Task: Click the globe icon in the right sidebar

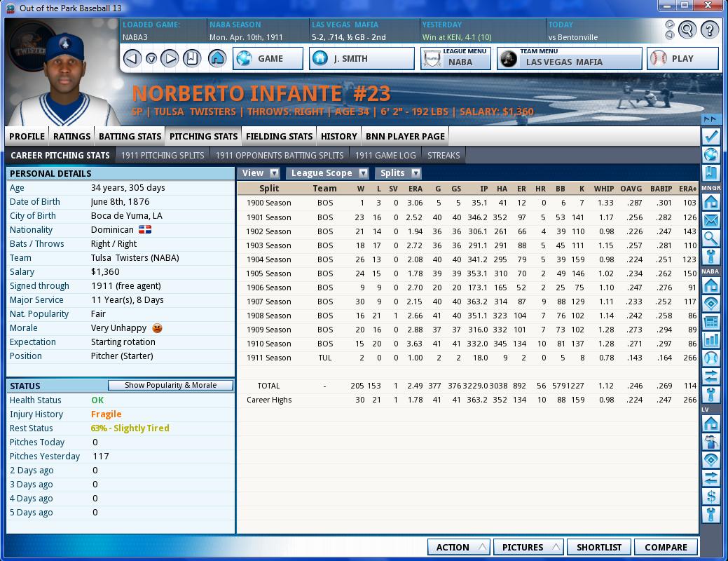Action: 710,154
